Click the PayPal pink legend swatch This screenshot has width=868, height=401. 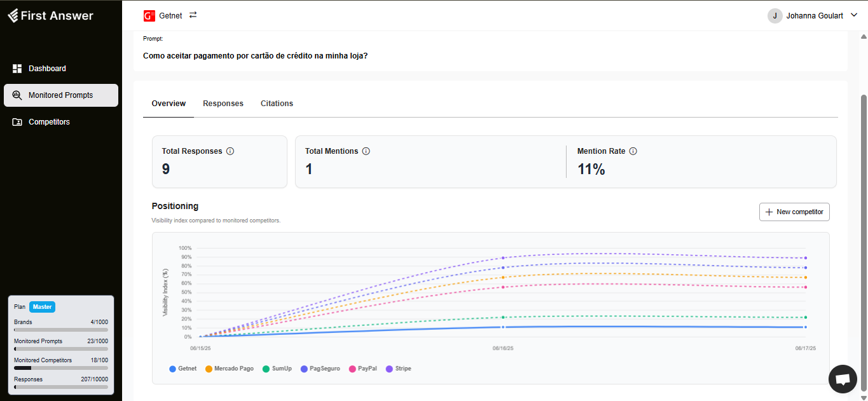(x=353, y=369)
